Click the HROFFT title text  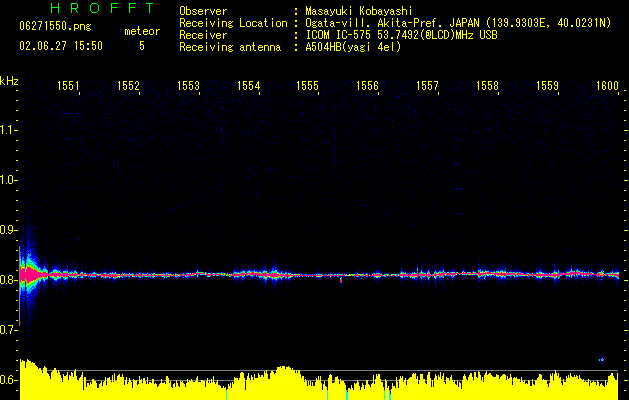pyautogui.click(x=103, y=8)
